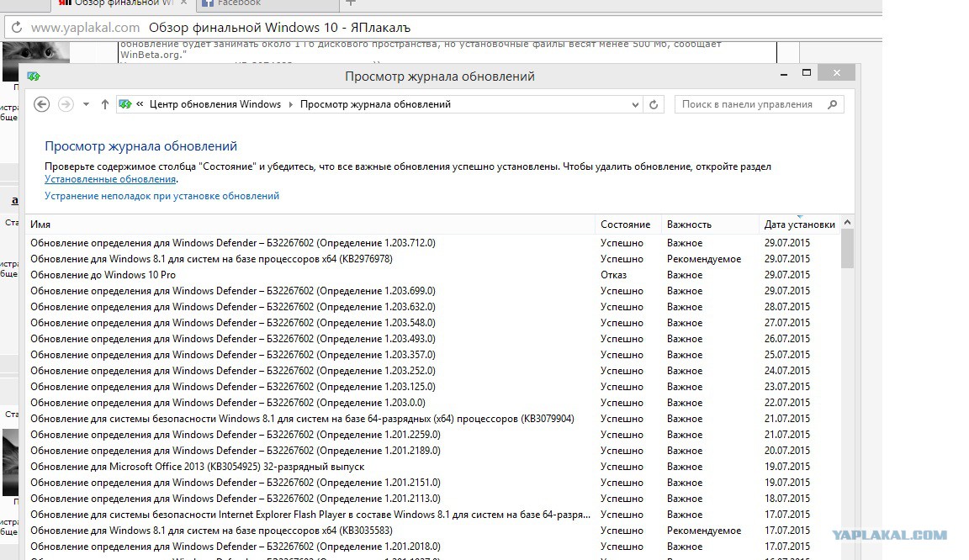Go up one level with the Up arrow
Screen dimensions: 969x560
point(105,104)
